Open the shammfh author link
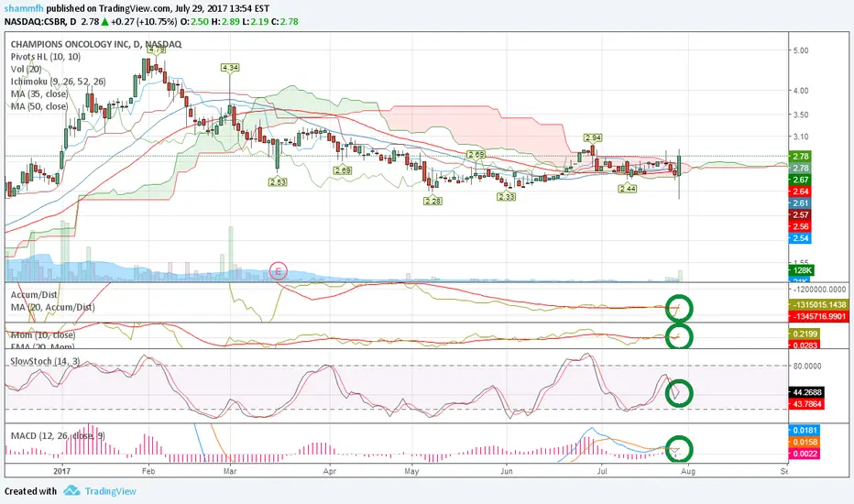The height and width of the screenshot is (504, 854). tap(24, 9)
